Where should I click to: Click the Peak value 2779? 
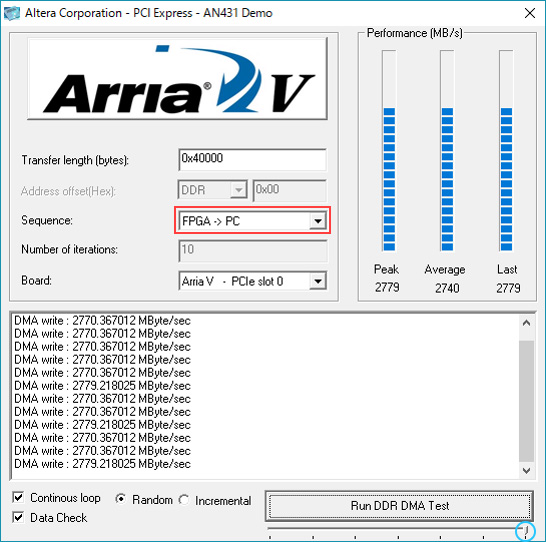coord(387,288)
